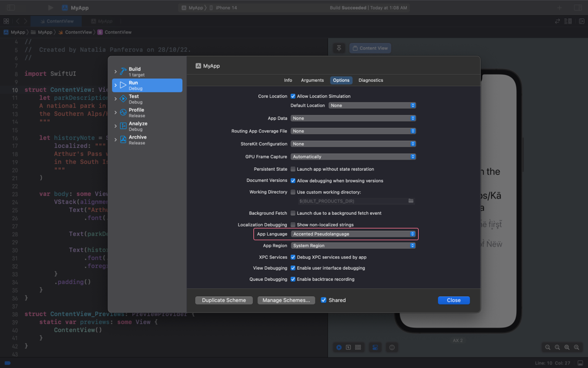Screen dimensions: 588x368
Task: Open the App Data dropdown
Action: [x=353, y=118]
